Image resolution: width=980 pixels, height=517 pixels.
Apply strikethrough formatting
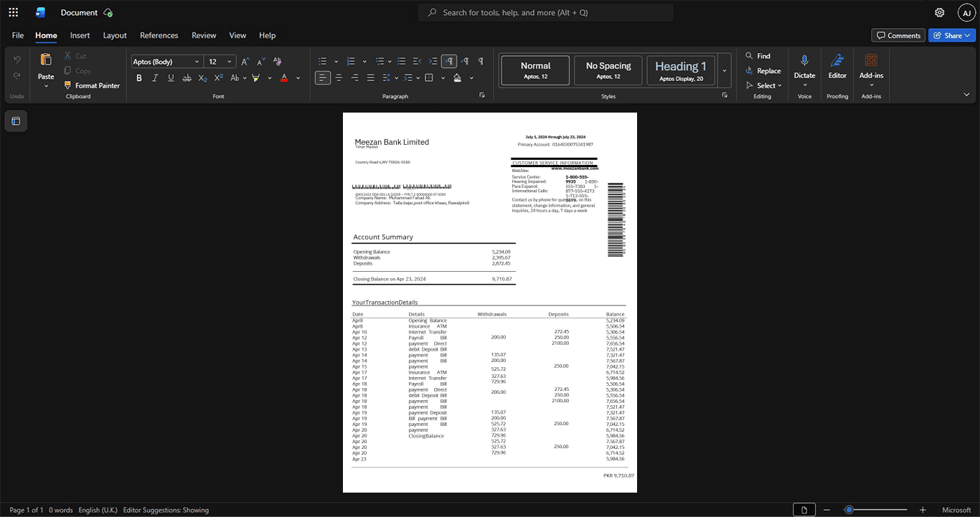(x=187, y=78)
